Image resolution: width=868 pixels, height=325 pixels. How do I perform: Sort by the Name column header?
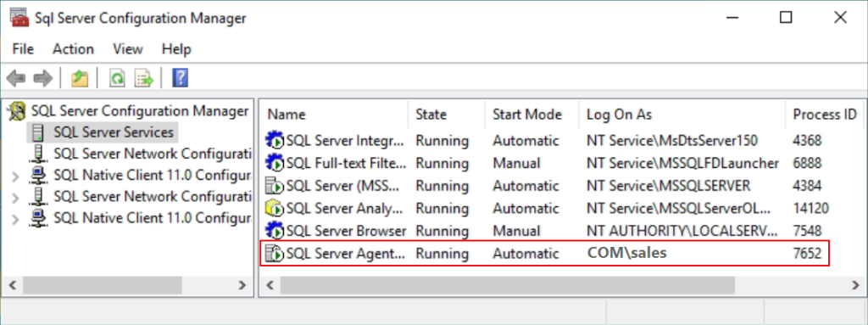coord(335,115)
